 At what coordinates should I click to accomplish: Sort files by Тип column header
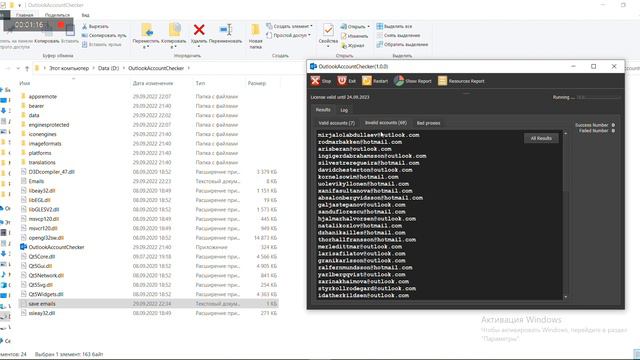click(x=200, y=83)
